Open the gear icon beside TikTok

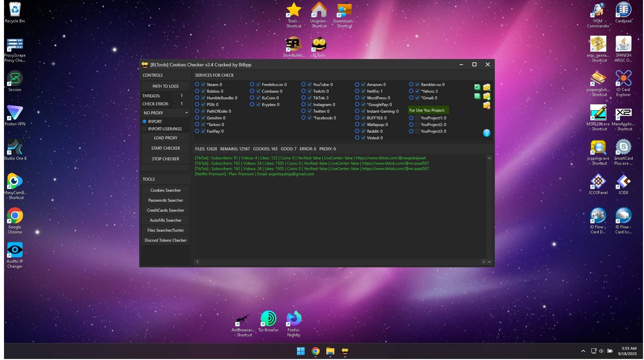[x=303, y=98]
